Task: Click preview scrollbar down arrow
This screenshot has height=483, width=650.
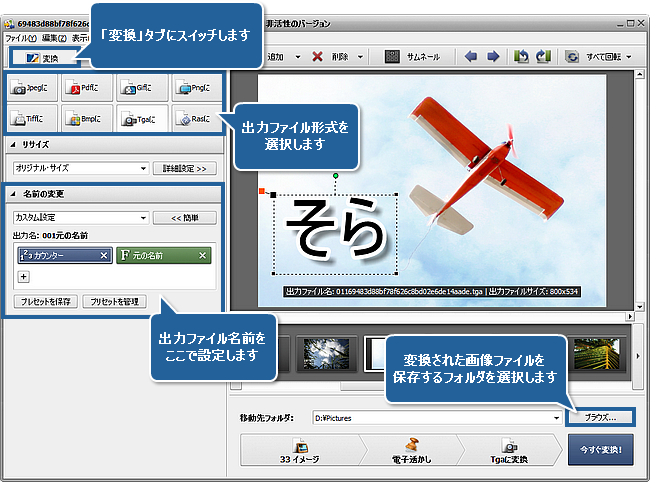Action: click(x=639, y=307)
